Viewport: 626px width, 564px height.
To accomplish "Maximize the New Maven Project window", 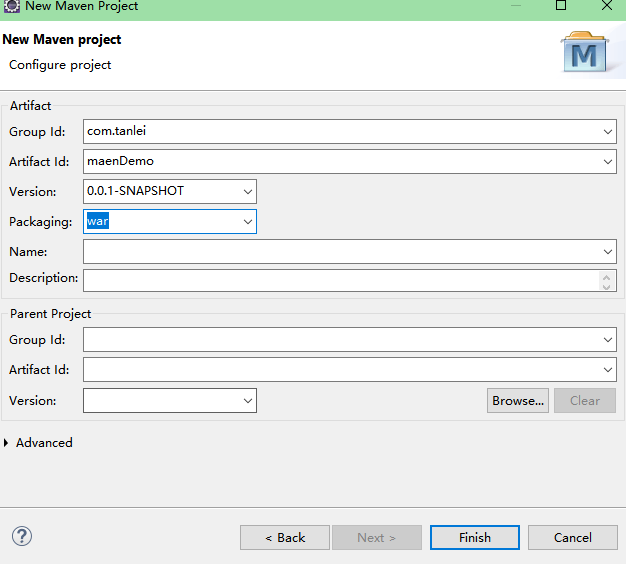I will pyautogui.click(x=561, y=5).
